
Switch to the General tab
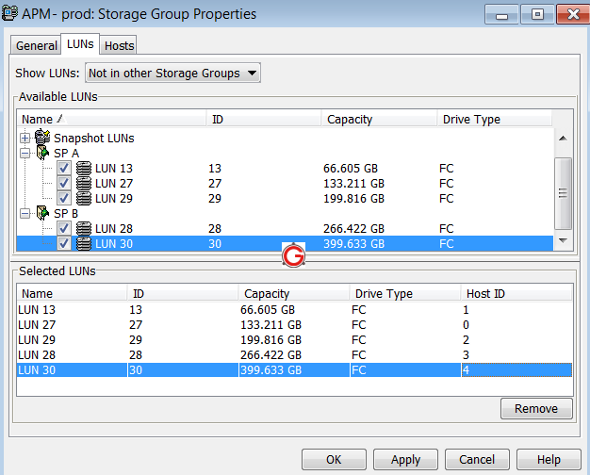tap(36, 46)
